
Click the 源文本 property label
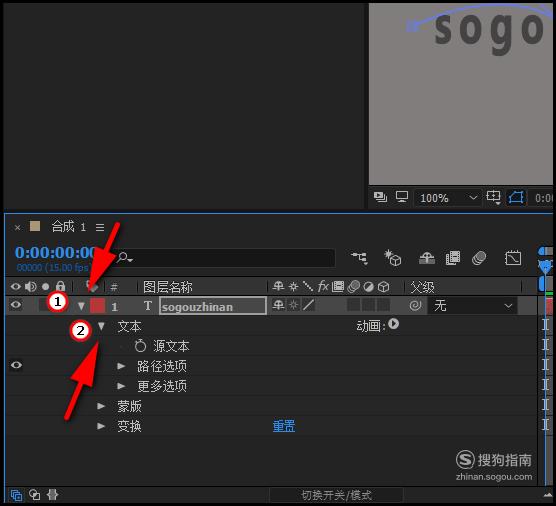(x=171, y=346)
